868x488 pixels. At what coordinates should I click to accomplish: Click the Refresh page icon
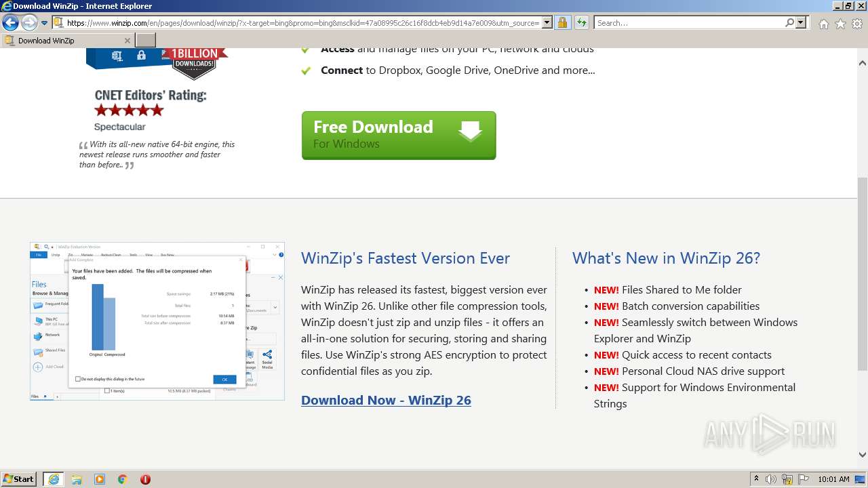coord(581,23)
